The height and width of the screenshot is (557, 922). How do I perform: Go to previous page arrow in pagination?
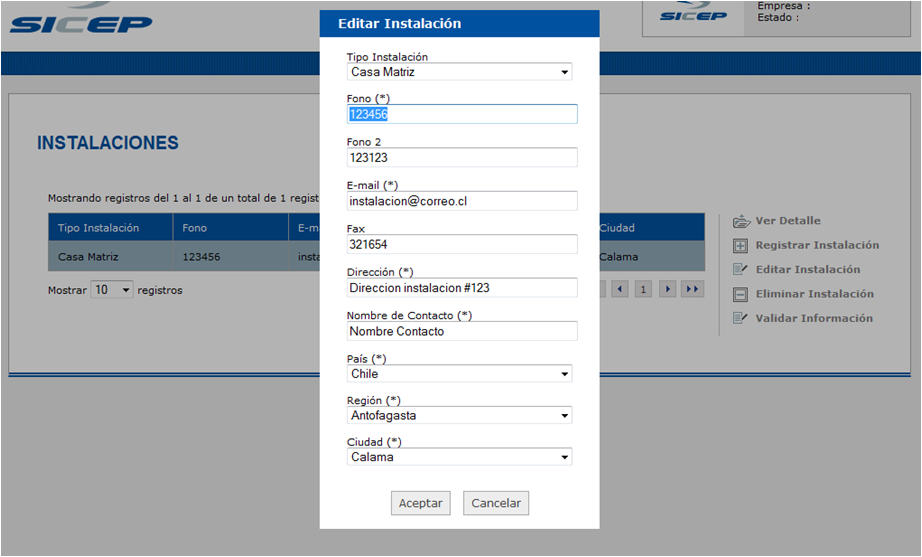click(x=620, y=289)
